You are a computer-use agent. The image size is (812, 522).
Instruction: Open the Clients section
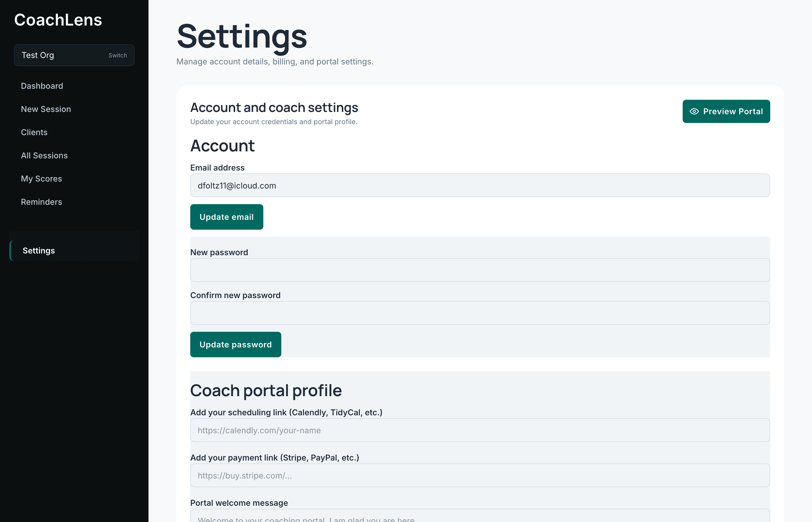(x=34, y=132)
